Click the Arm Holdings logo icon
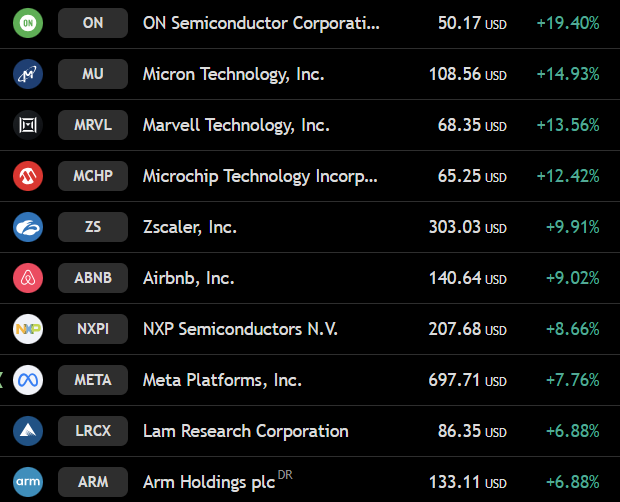 [x=28, y=482]
